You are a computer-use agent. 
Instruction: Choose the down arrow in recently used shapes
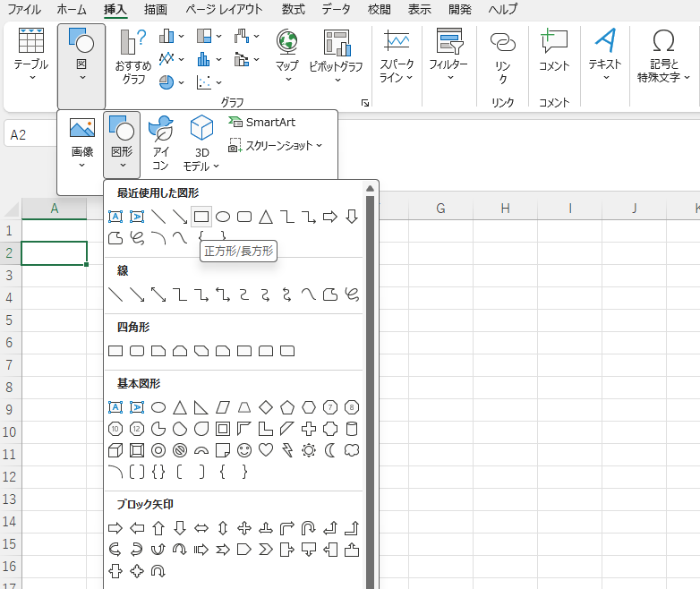[x=352, y=217]
